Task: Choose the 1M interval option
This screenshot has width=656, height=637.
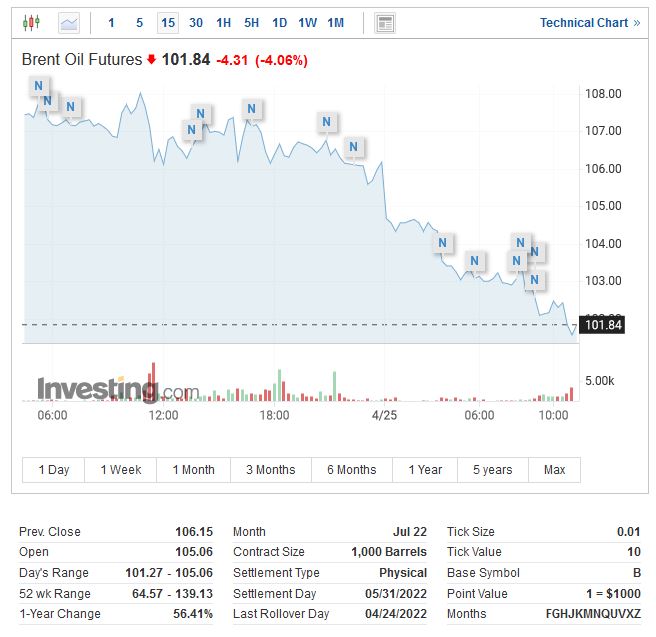Action: tap(335, 22)
